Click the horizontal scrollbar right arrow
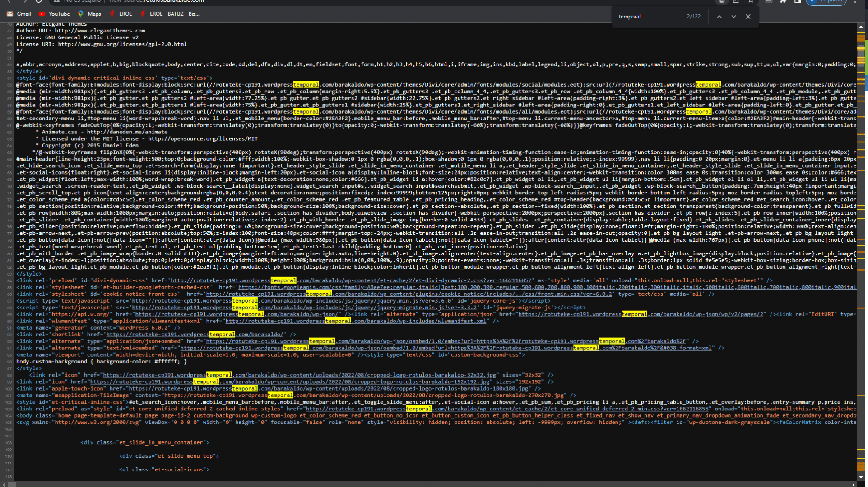Viewport: 868px width, 487px height. (853, 484)
